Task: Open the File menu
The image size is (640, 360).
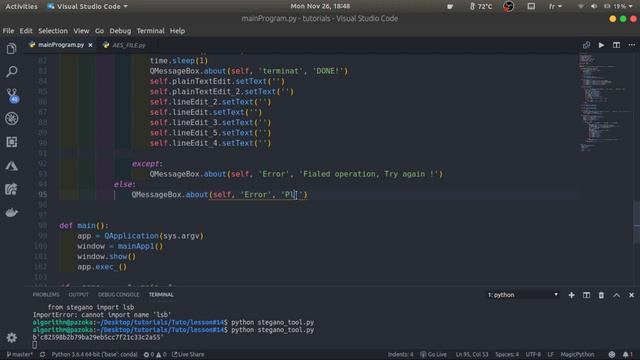Action: (8, 31)
